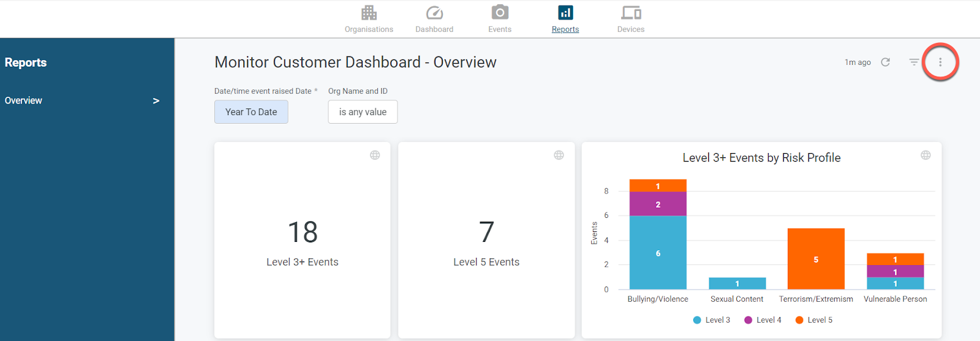Open the three-dot dashboard actions menu
The width and height of the screenshot is (980, 341).
click(940, 62)
